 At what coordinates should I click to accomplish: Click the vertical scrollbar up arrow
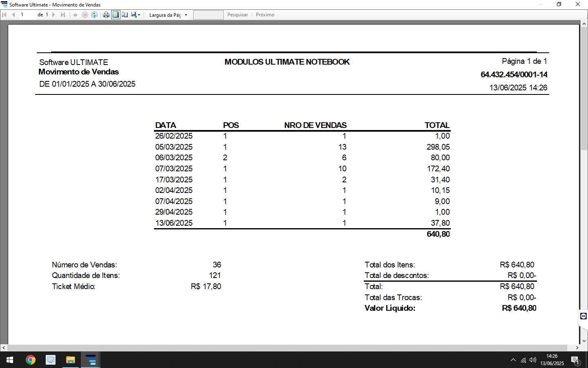[x=584, y=24]
